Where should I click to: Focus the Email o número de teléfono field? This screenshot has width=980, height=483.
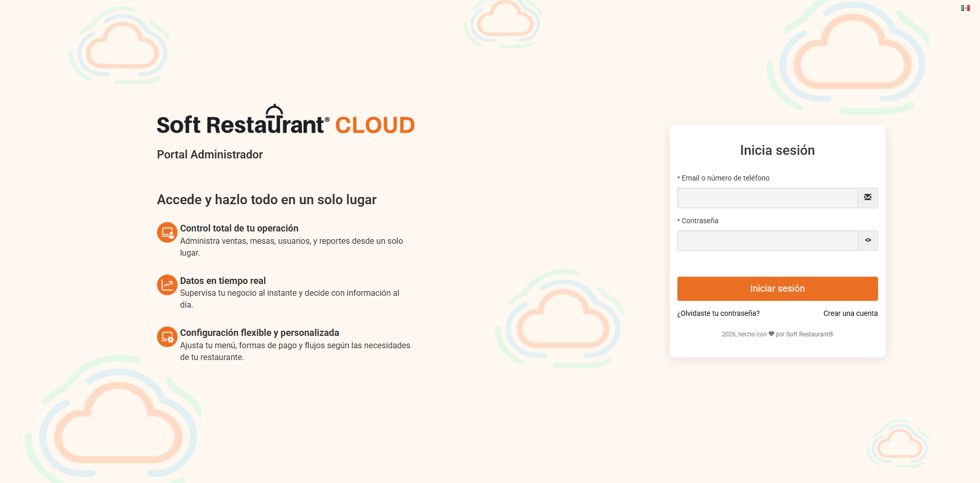[x=767, y=198]
